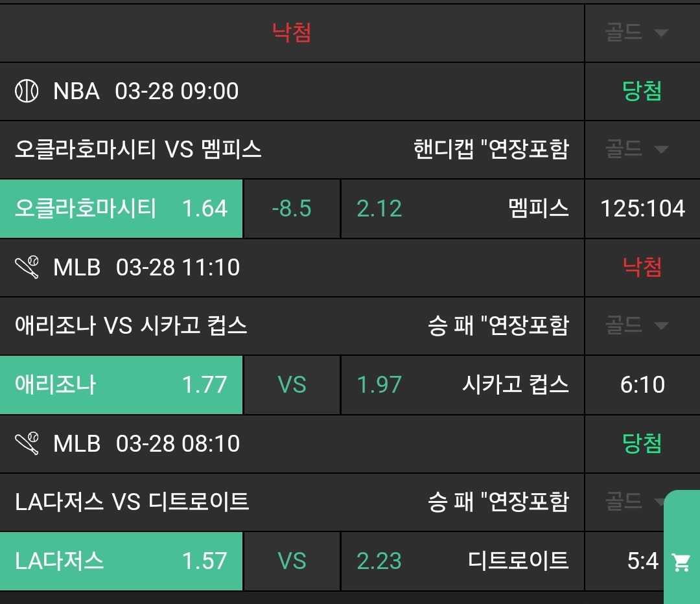Expand the 골드 dropdown in top row
The width and height of the screenshot is (700, 604).
[636, 33]
